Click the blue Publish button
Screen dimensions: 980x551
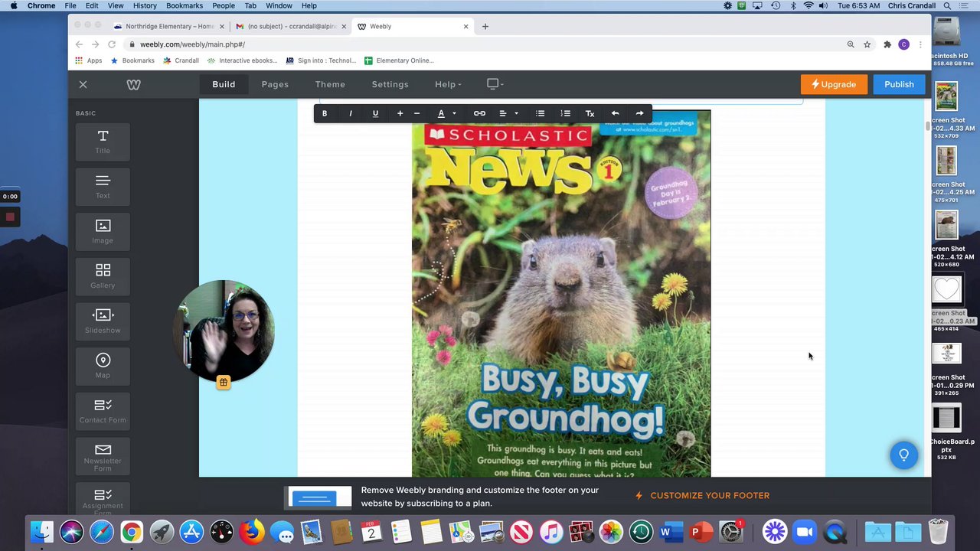899,84
